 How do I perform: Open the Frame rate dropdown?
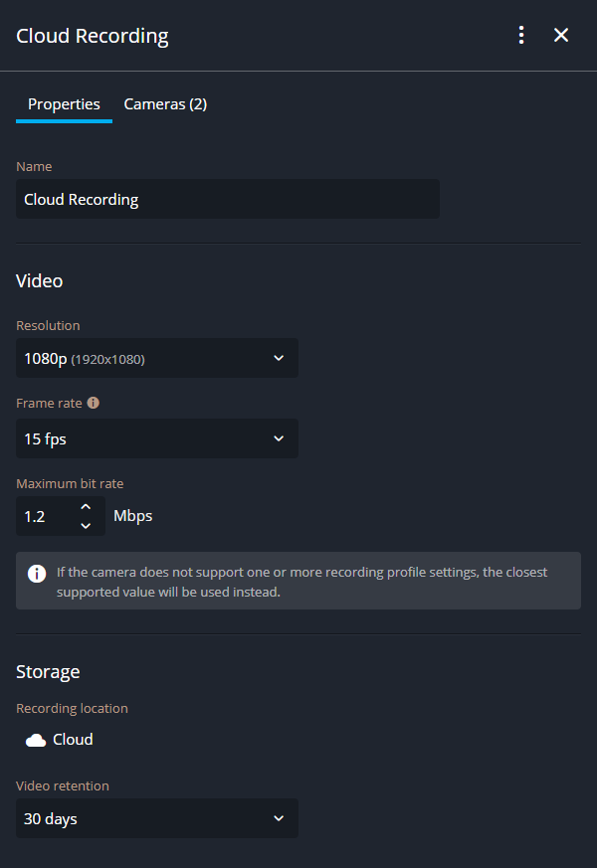156,438
